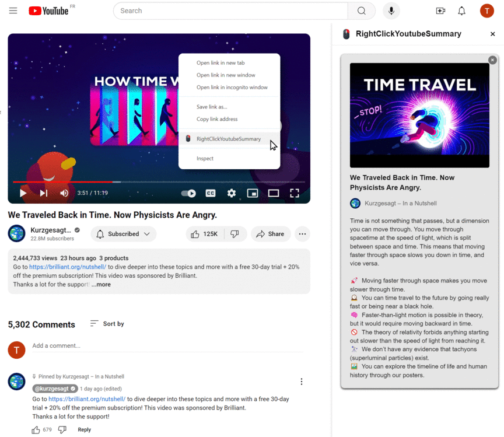This screenshot has height=437, width=504.
Task: Open notifications bell in header
Action: point(461,11)
